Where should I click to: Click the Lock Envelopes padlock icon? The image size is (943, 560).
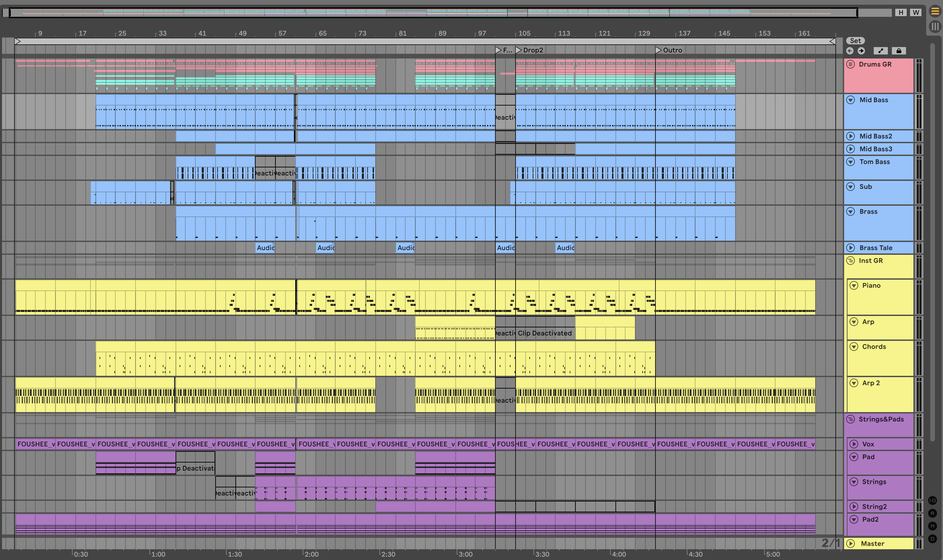[x=899, y=50]
